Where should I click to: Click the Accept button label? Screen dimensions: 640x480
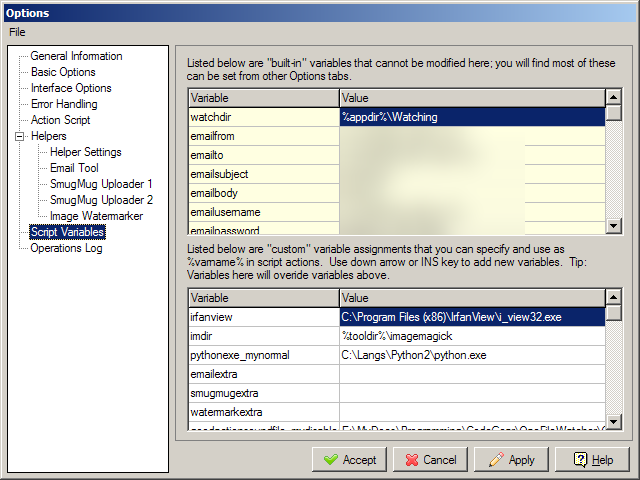pyautogui.click(x=359, y=460)
